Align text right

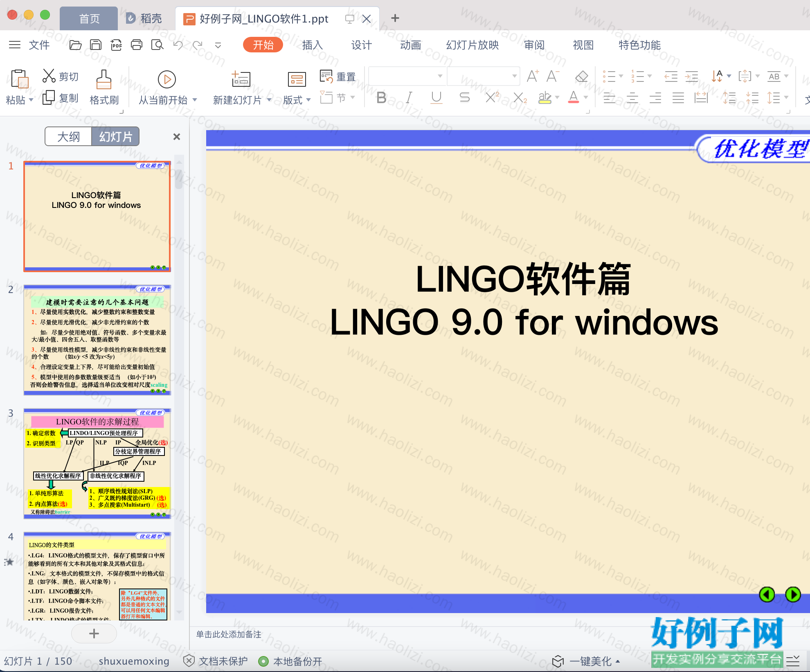[x=655, y=97]
